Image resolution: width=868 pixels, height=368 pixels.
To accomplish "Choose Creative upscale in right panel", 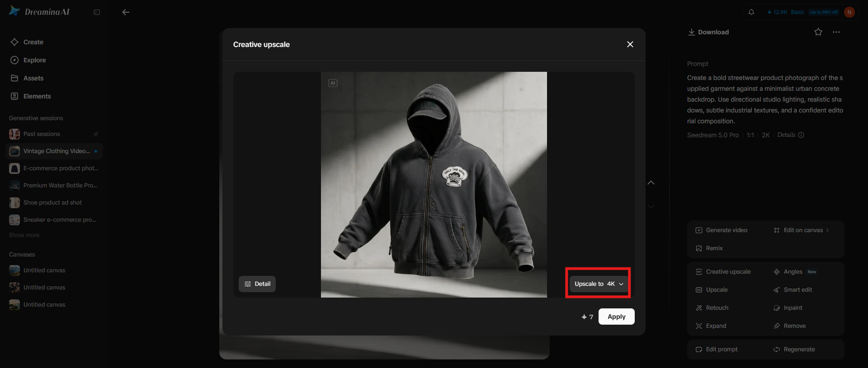I will tap(723, 272).
